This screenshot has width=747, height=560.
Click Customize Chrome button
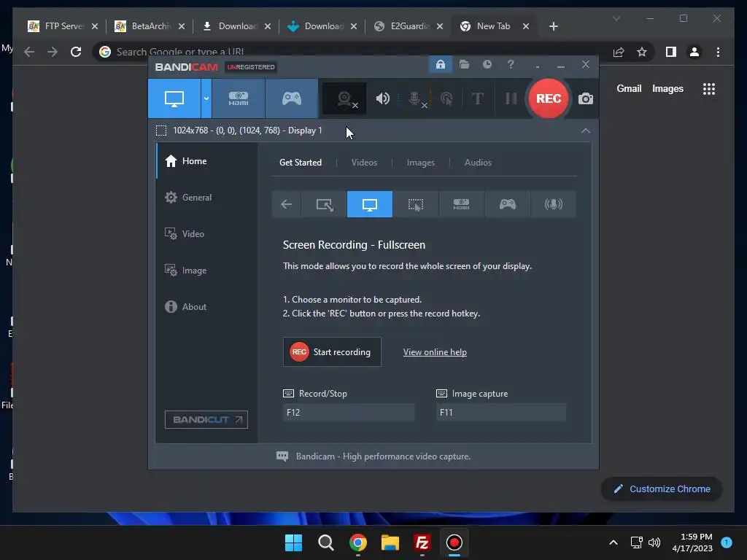662,489
